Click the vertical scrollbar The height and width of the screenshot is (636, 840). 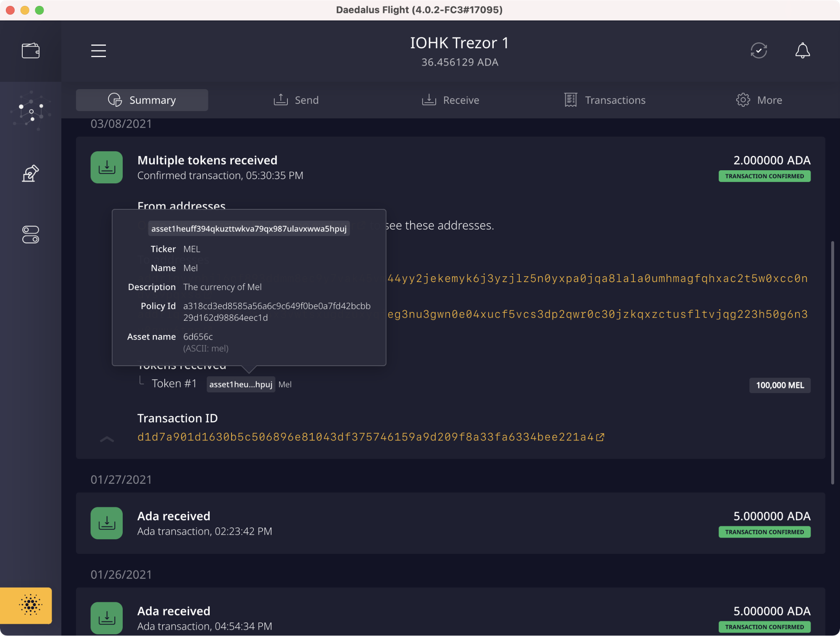point(832,362)
